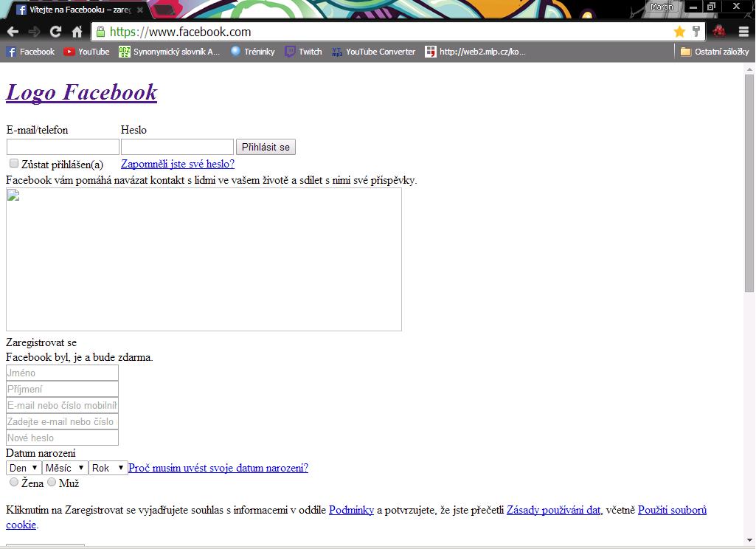
Task: Reload the page with the refresh icon
Action: tap(55, 32)
